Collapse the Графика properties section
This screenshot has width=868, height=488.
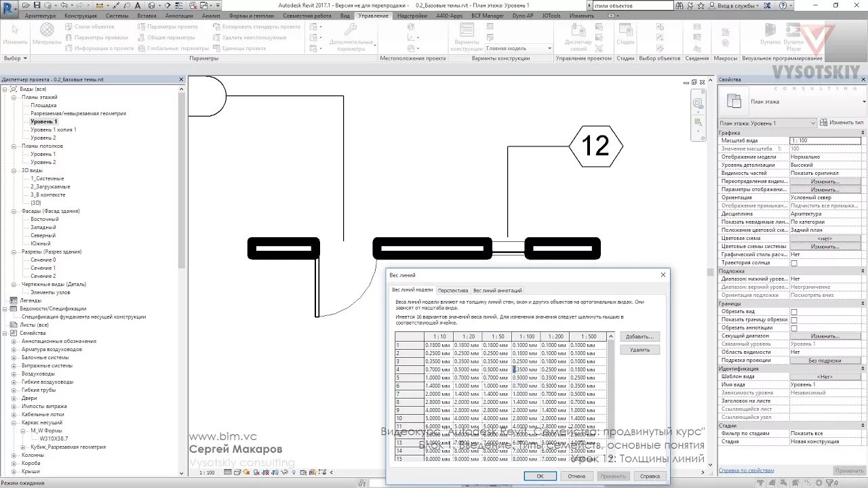pyautogui.click(x=862, y=133)
